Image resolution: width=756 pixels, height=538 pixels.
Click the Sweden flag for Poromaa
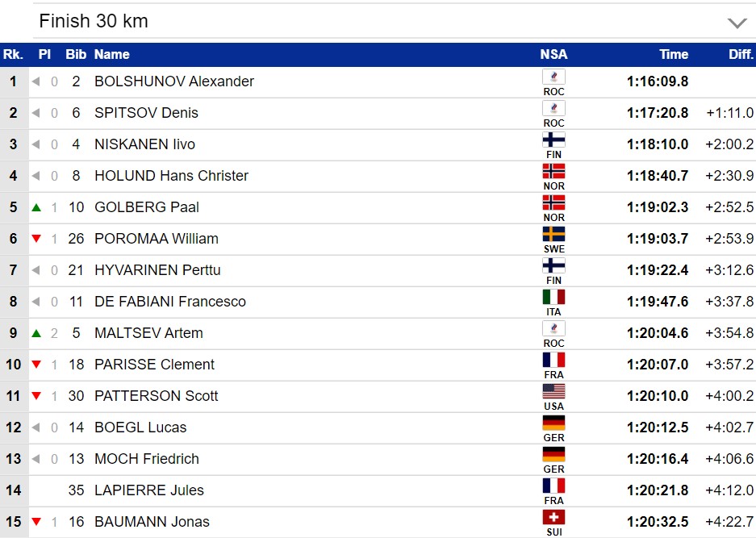[553, 235]
